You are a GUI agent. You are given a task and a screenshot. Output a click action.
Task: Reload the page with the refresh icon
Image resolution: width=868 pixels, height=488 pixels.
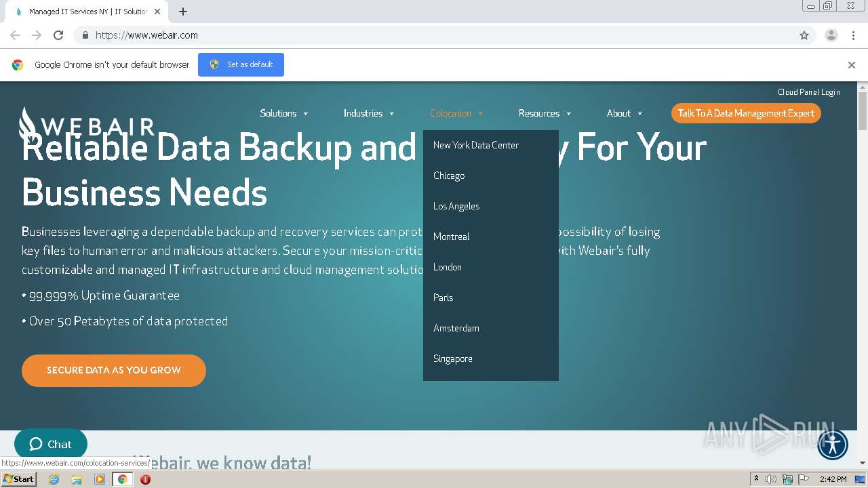point(58,35)
